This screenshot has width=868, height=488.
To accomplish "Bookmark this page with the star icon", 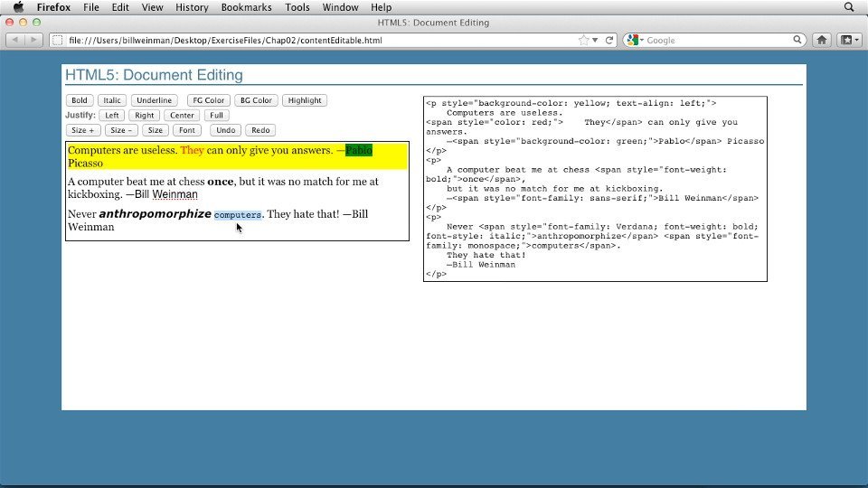I will pyautogui.click(x=583, y=40).
